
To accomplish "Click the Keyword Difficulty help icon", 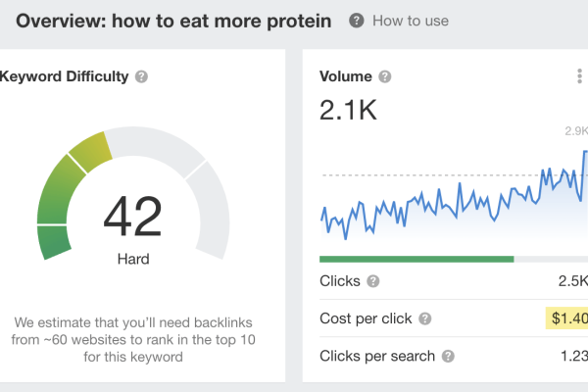I will 142,76.
